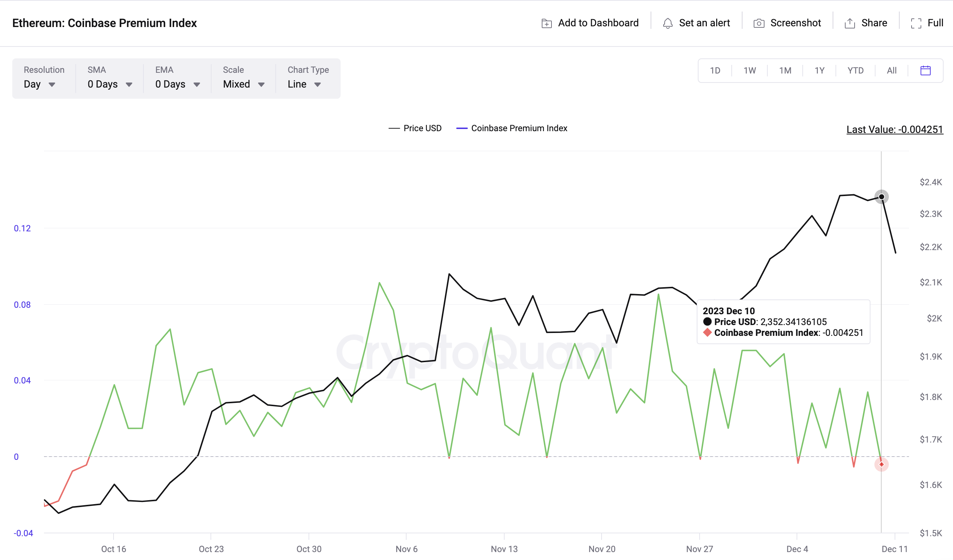Screen dimensions: 953x560
Task: Click the $1.5K price axis label
Action: [931, 533]
